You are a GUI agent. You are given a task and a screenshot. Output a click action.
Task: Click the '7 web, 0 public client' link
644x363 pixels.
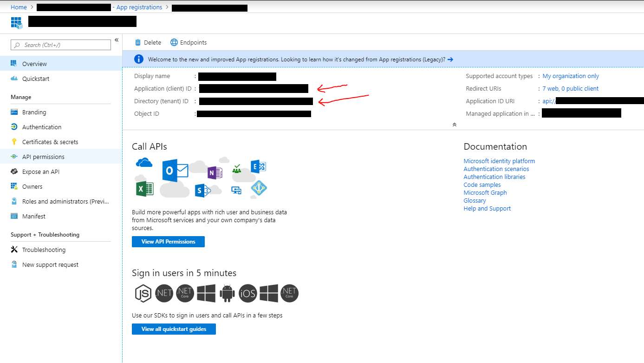[x=570, y=88]
